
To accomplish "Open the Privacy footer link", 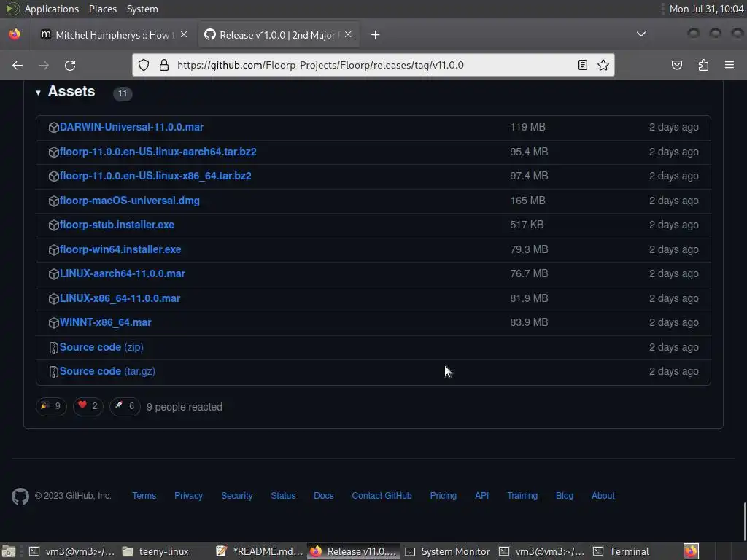I will click(x=188, y=496).
